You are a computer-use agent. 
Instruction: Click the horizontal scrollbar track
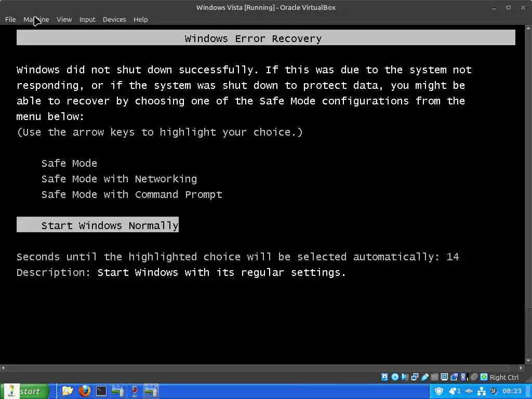click(x=262, y=368)
